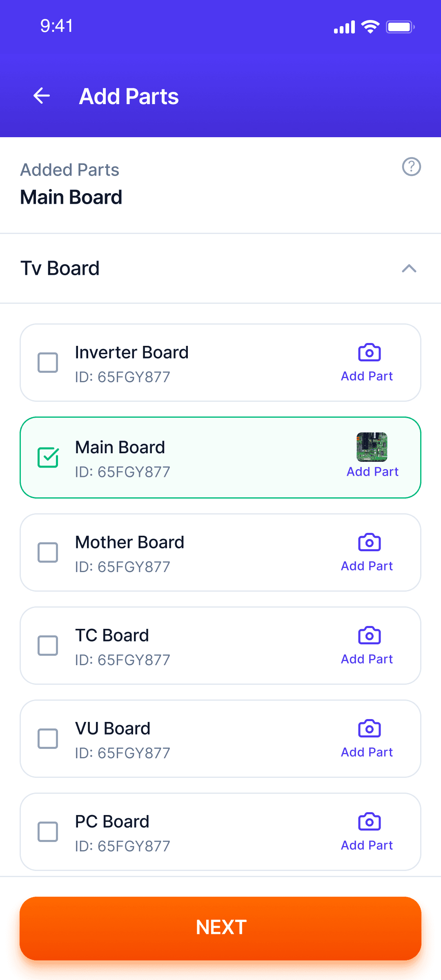This screenshot has width=441, height=980.
Task: Check the Mother Board checkbox
Action: click(x=48, y=552)
